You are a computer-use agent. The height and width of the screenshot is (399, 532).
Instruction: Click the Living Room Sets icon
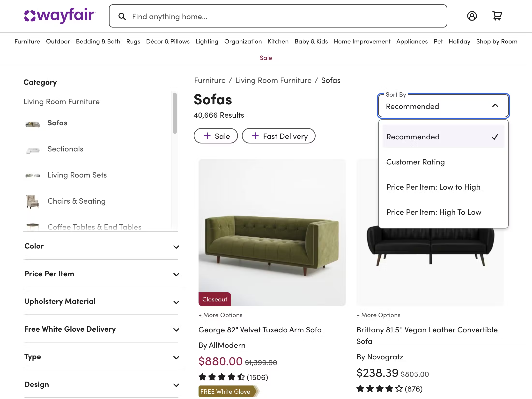(x=33, y=175)
